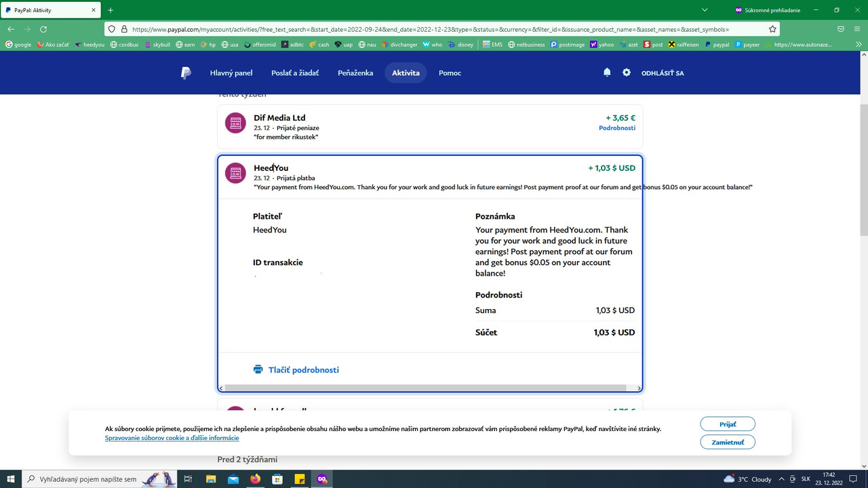The height and width of the screenshot is (488, 868).
Task: Open the notifications bell
Action: pyautogui.click(x=607, y=73)
